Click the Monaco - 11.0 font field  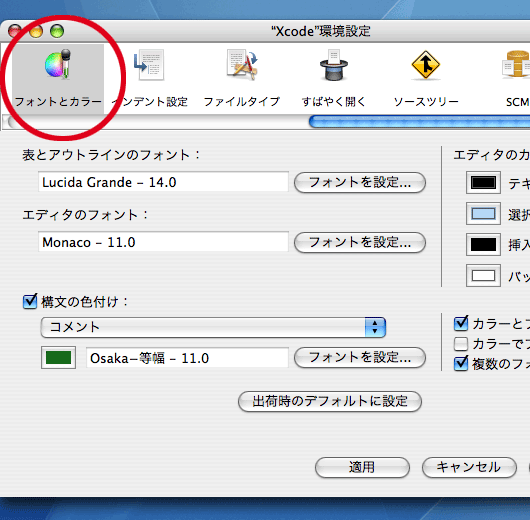click(163, 242)
